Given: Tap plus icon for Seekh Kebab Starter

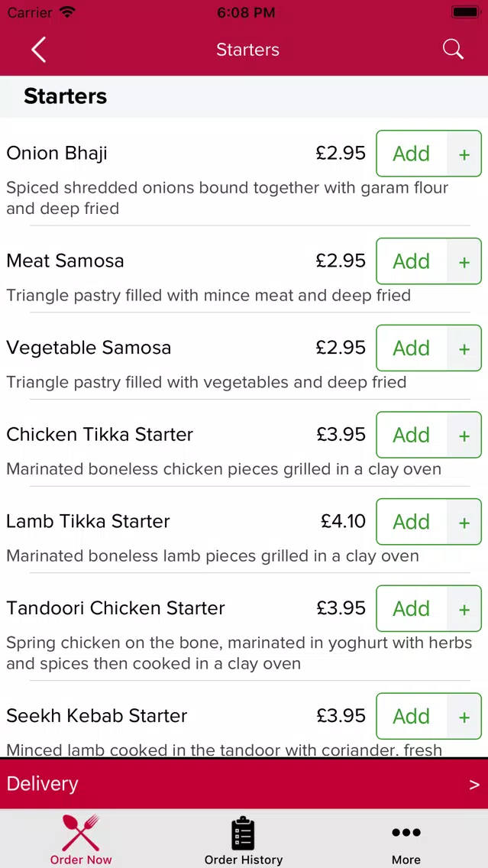Looking at the screenshot, I should (x=464, y=716).
